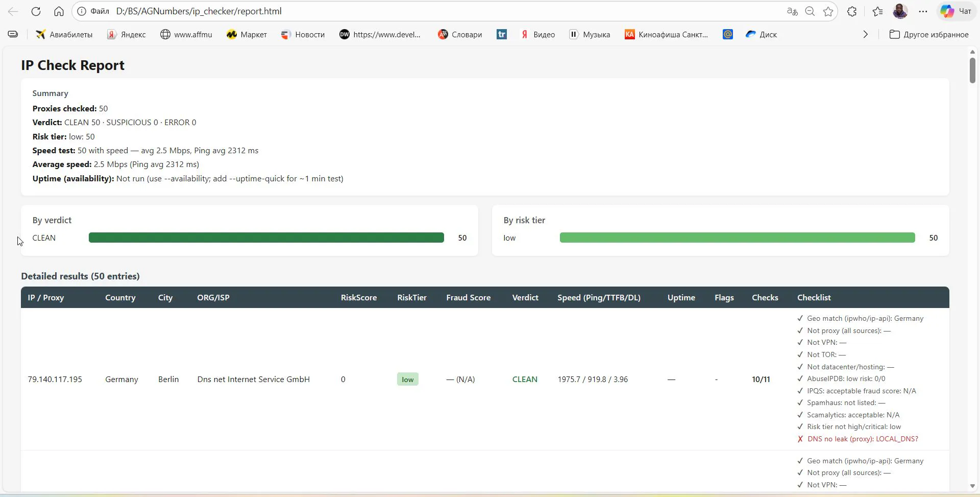980x497 pixels.
Task: Click the low risk tier green bar
Action: tap(737, 238)
